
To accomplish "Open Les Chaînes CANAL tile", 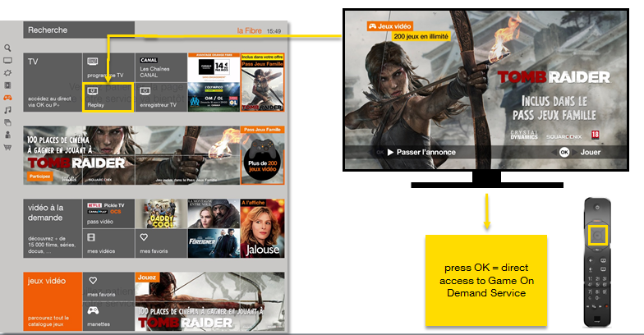I will [x=161, y=67].
